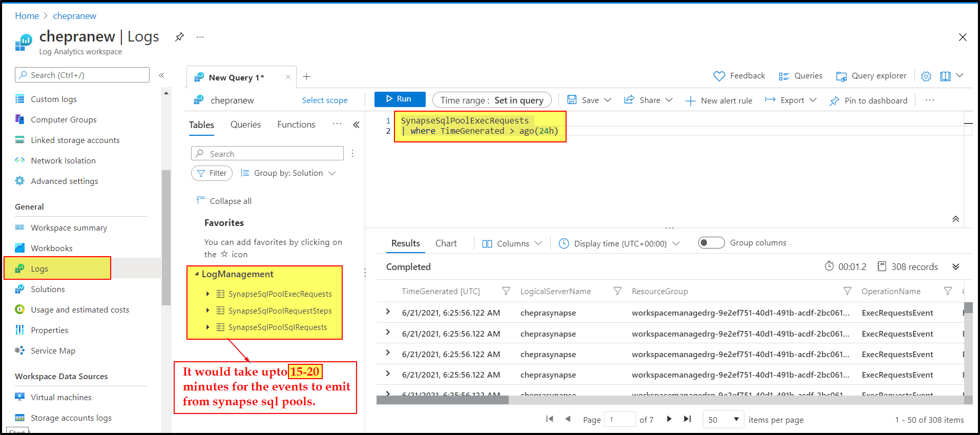Open options next to the tables search

pos(352,153)
